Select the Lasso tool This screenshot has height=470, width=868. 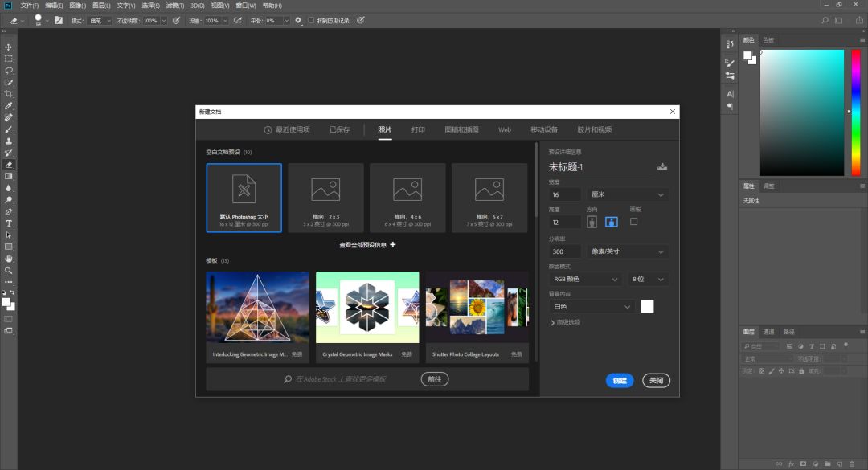click(x=9, y=71)
